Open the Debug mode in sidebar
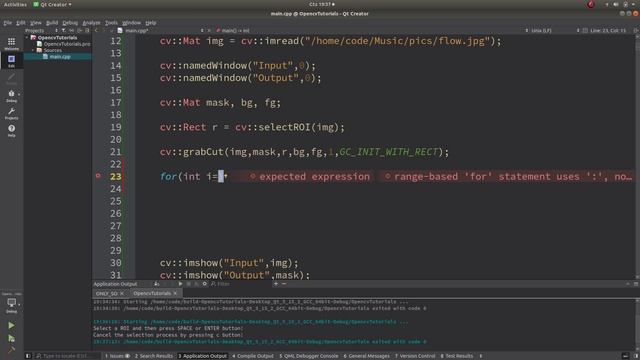This screenshot has width=640, height=360. click(x=11, y=96)
